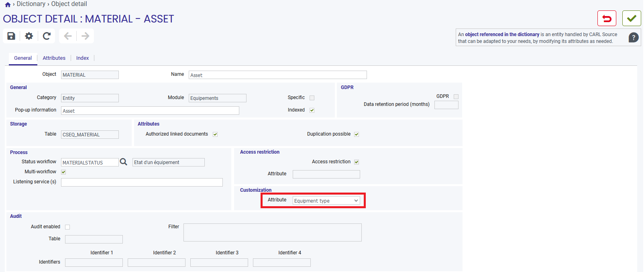Click the audit Filter text area

[273, 232]
